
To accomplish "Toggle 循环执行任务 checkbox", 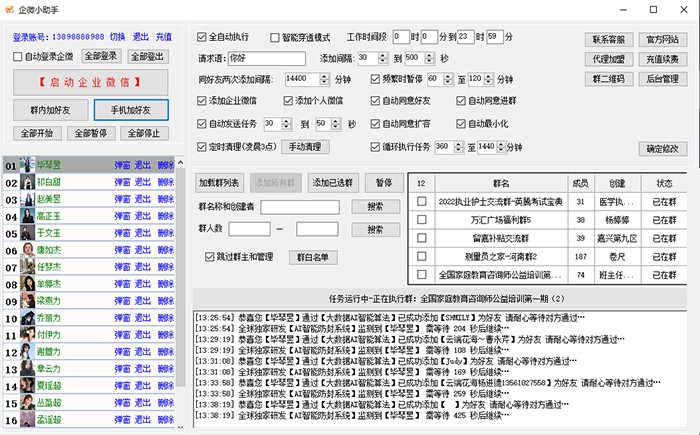I will pos(375,146).
